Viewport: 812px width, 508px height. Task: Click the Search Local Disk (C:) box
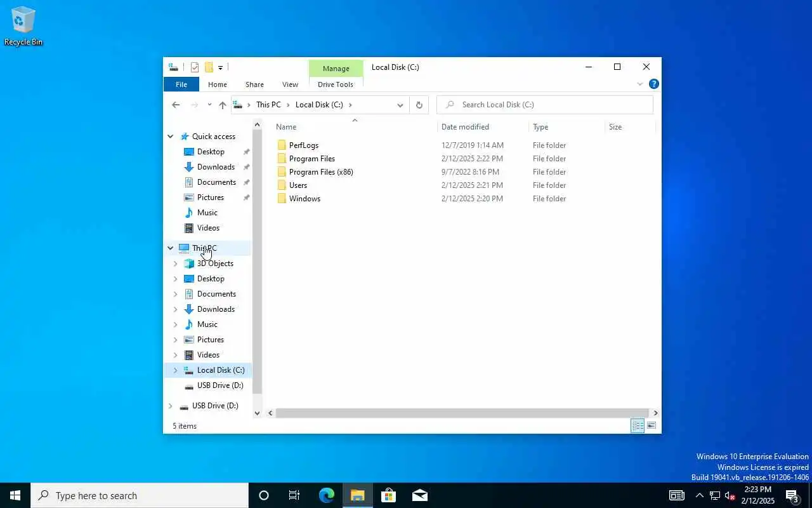(545, 105)
